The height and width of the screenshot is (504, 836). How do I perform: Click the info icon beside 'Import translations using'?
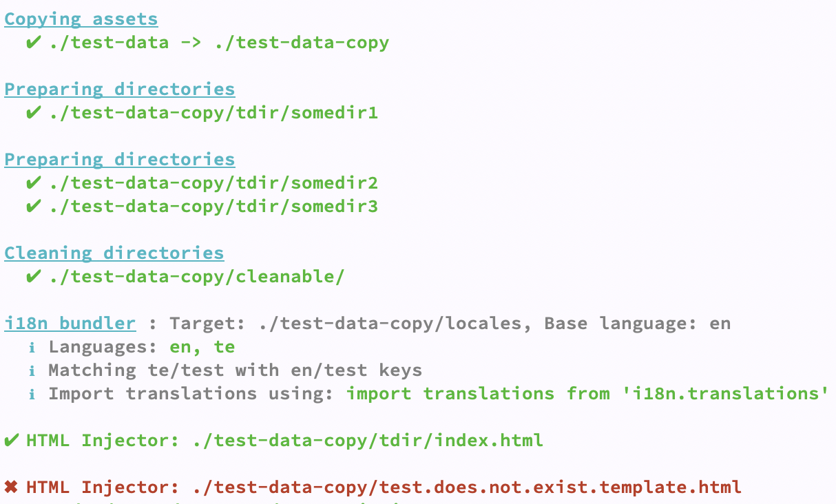[32, 394]
